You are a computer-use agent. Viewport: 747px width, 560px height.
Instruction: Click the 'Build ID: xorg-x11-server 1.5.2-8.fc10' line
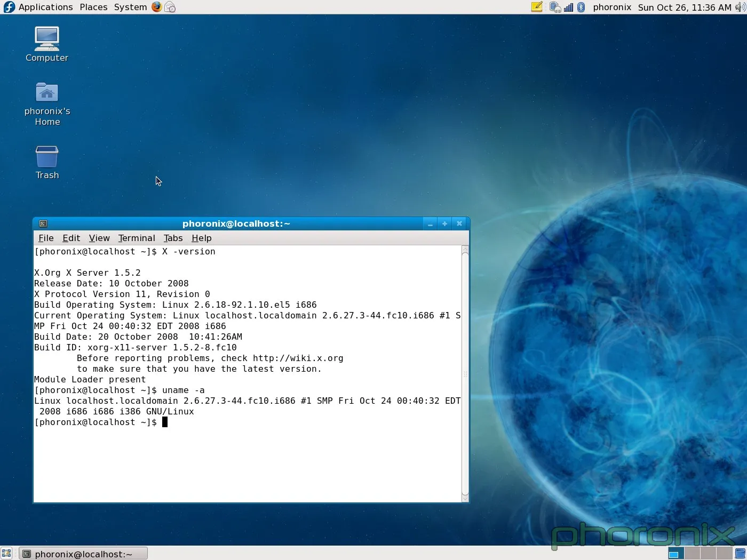pyautogui.click(x=136, y=347)
